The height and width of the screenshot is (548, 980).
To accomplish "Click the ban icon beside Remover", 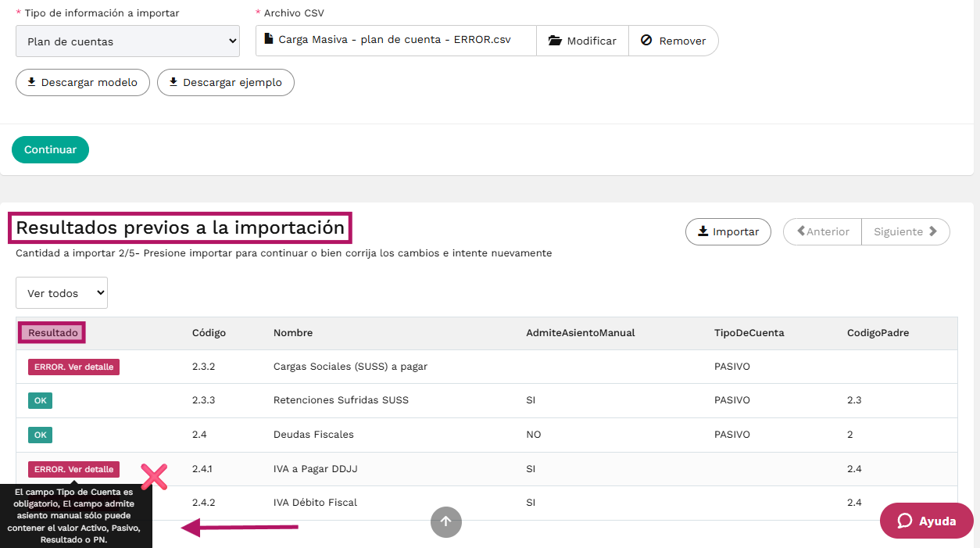I will (646, 40).
